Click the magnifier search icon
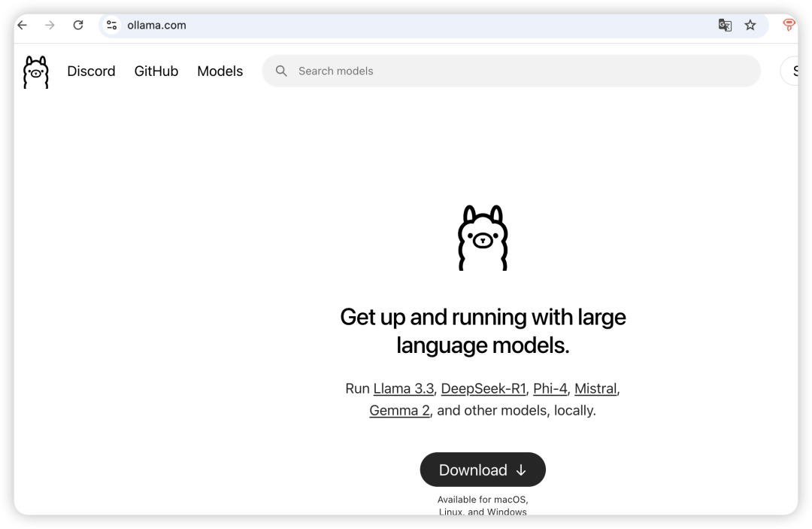The image size is (812, 529). point(281,71)
